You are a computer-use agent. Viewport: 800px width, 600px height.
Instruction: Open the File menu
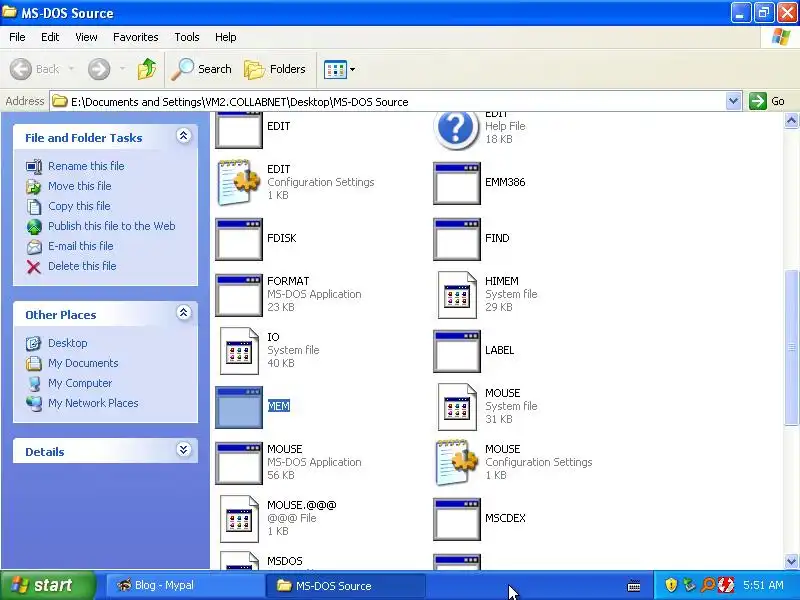click(x=17, y=37)
